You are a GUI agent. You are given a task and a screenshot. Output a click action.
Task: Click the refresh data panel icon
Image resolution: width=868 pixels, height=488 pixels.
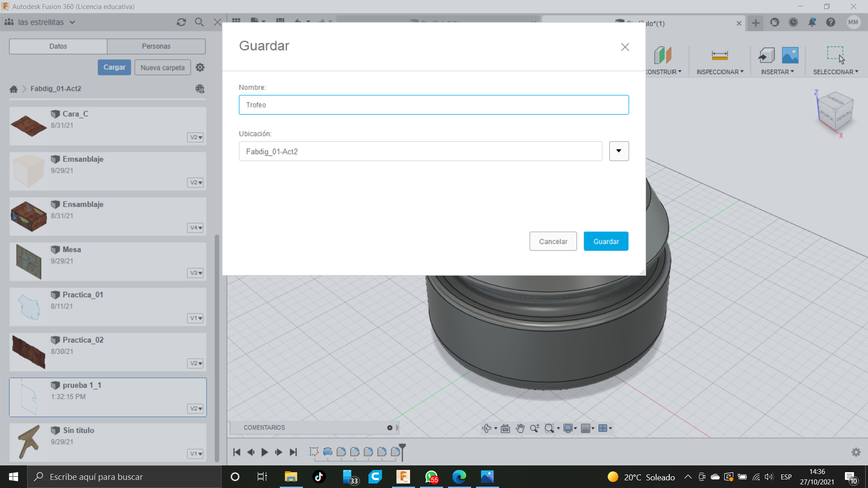pos(181,22)
